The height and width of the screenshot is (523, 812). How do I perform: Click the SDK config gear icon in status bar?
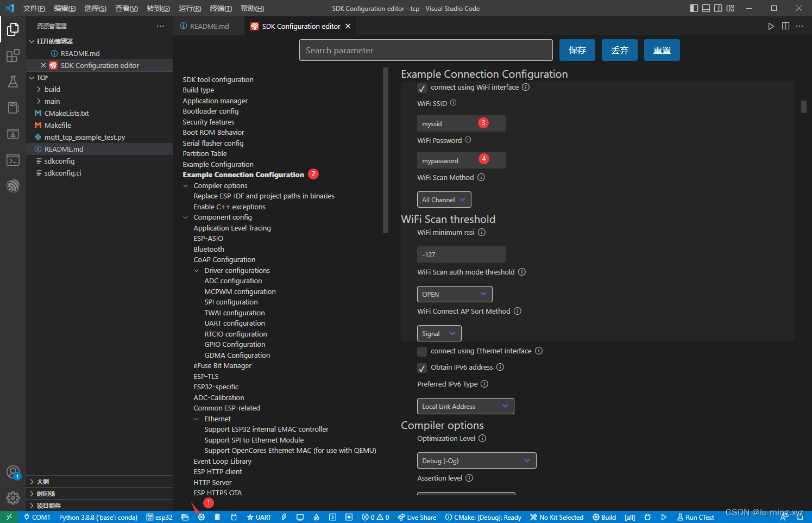click(x=202, y=517)
